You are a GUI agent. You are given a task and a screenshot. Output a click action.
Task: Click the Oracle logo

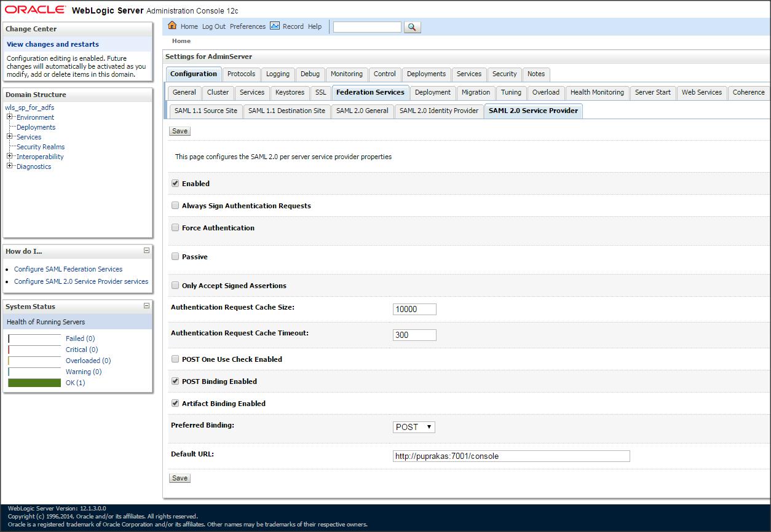click(x=36, y=10)
